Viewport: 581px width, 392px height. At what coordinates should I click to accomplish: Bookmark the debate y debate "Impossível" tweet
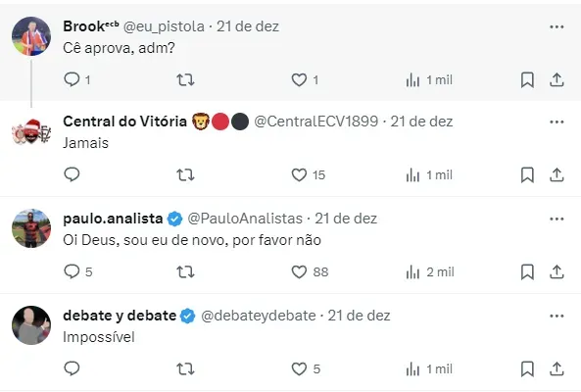coord(527,369)
